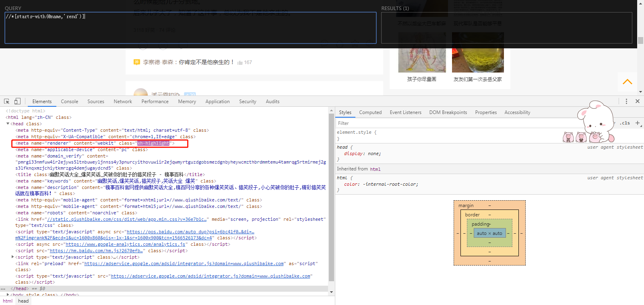The image size is (644, 305).
Task: Click the display: none declaration
Action: 362,154
